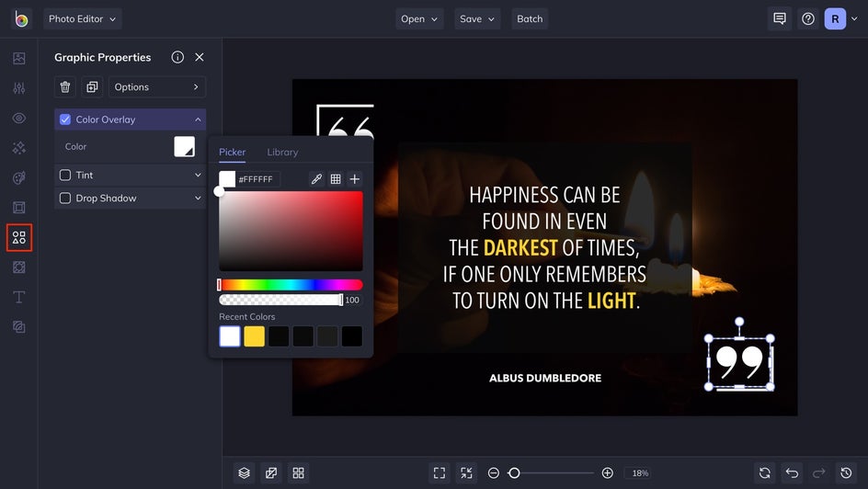Open the Open dropdown menu
Image resolution: width=868 pixels, height=489 pixels.
[419, 18]
